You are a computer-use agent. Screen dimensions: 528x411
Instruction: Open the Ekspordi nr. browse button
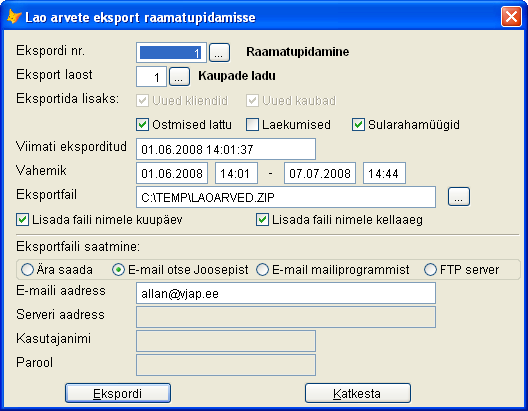point(219,53)
